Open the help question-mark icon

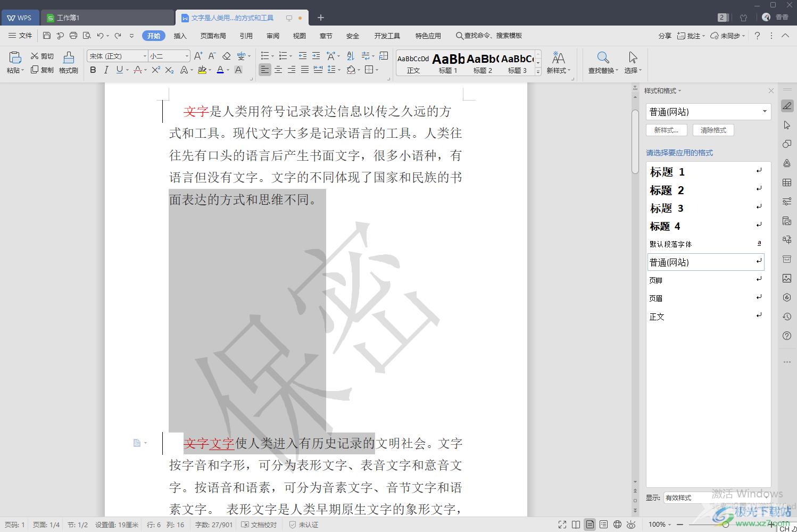[757, 36]
